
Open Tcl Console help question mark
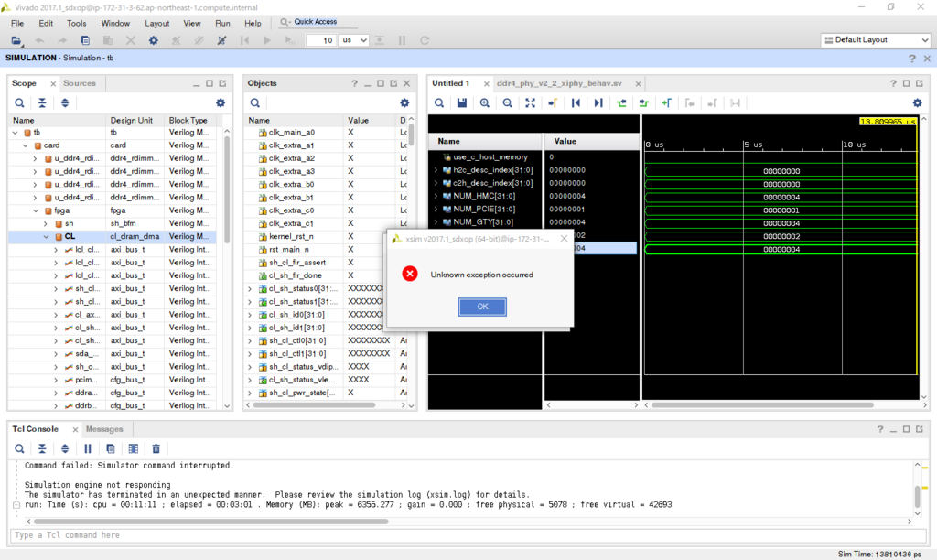pos(880,429)
